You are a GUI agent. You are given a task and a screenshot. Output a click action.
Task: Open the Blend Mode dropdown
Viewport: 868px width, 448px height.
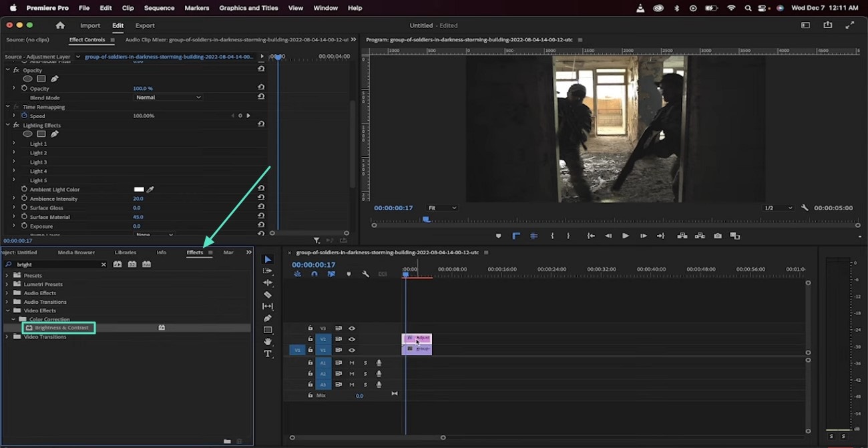coord(168,97)
